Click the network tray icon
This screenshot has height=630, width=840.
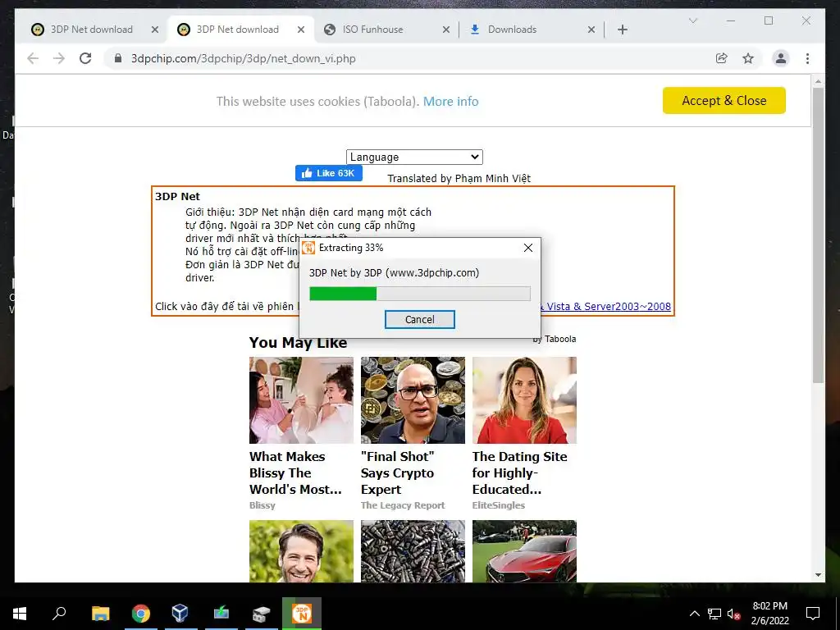coord(714,614)
